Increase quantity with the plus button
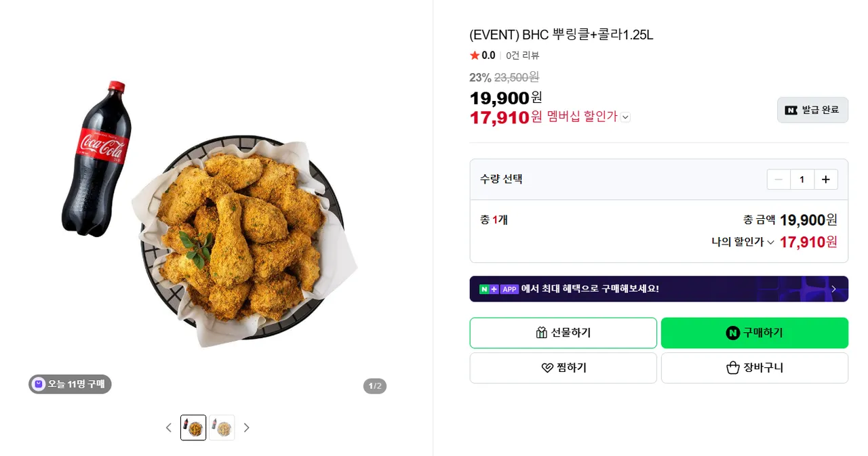The width and height of the screenshot is (868, 456). click(825, 180)
